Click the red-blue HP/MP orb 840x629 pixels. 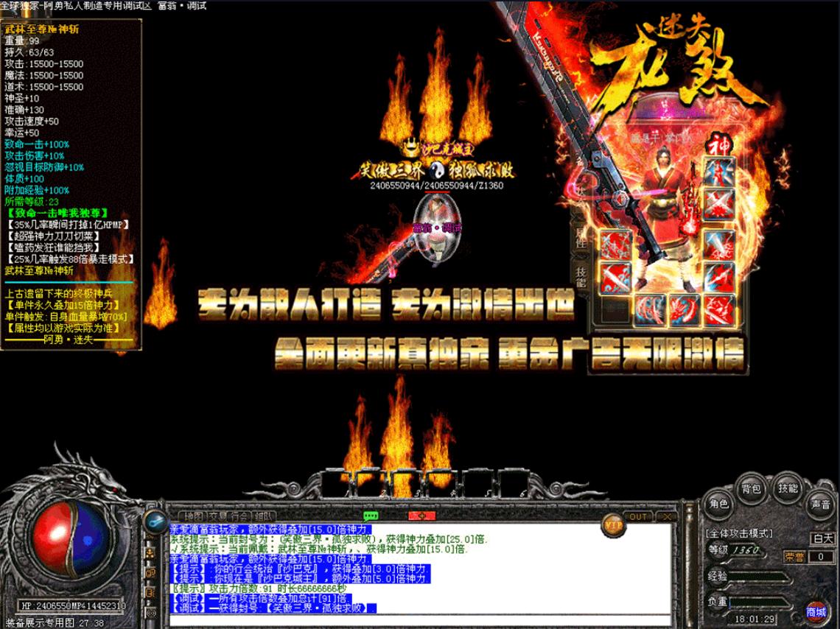point(70,540)
